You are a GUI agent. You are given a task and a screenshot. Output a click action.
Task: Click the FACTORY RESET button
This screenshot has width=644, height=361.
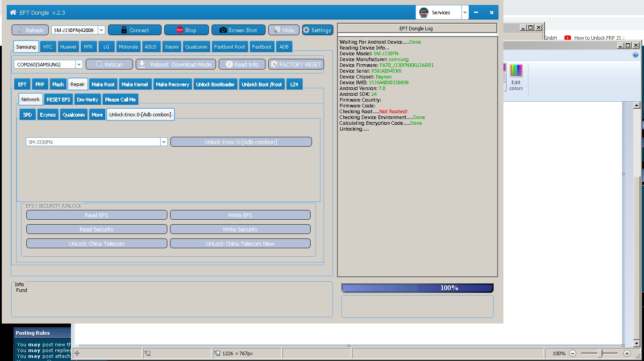tap(296, 64)
